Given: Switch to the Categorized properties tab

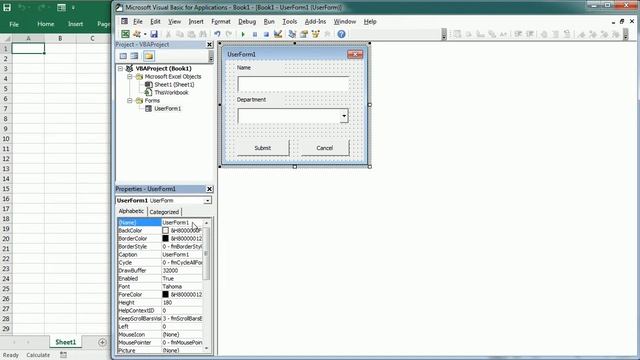Looking at the screenshot, I should coord(164,212).
